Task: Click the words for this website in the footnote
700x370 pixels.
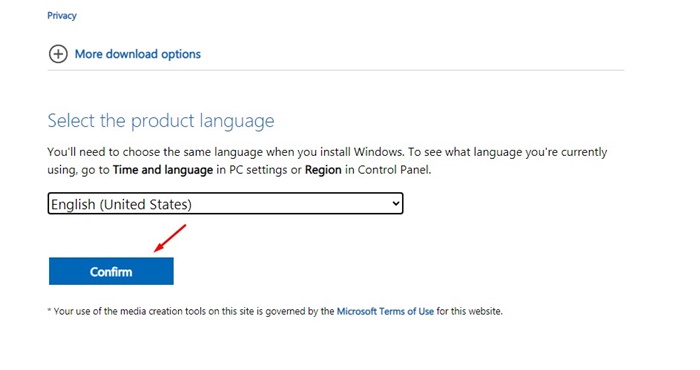Action: point(470,311)
